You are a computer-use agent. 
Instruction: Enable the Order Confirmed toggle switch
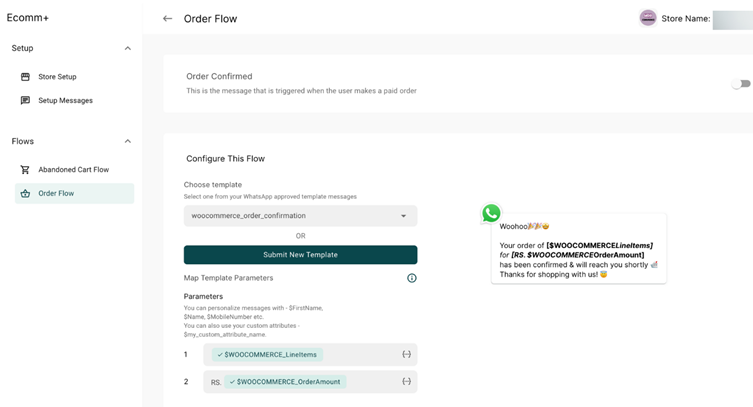[x=741, y=84]
